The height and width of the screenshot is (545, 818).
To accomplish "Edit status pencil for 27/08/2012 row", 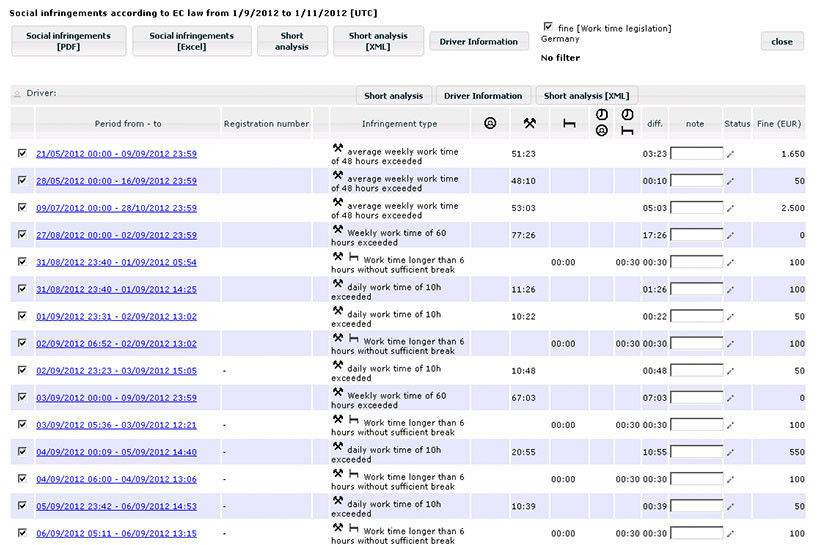I will pos(730,235).
